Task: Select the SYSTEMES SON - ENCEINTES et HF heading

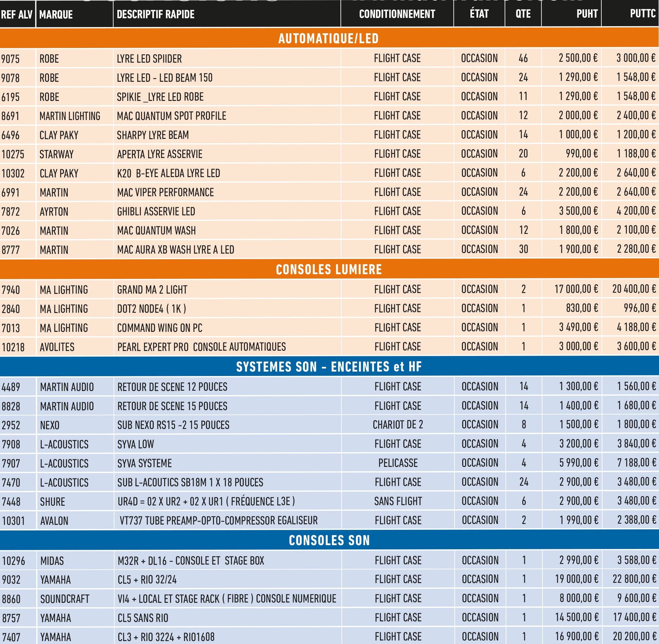Action: [329, 367]
